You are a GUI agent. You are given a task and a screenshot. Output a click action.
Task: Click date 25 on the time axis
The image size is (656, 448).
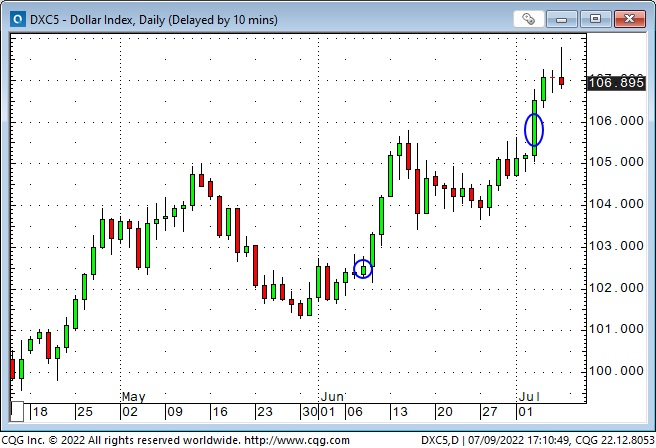85,412
